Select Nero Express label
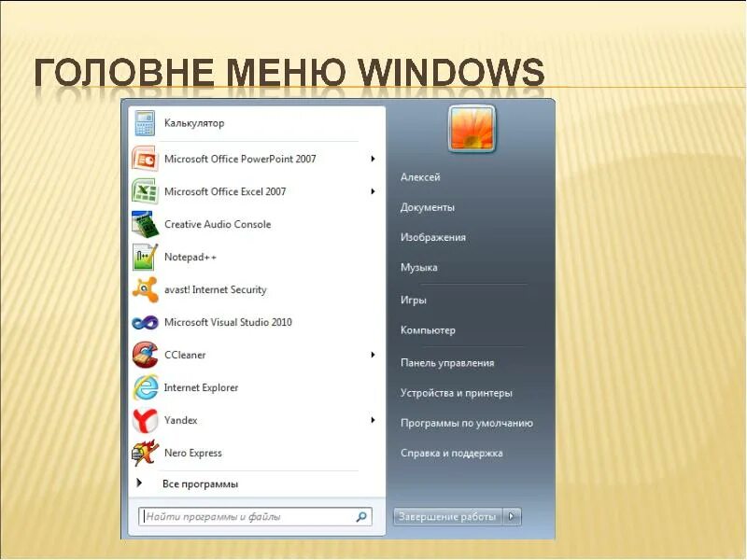 [193, 454]
